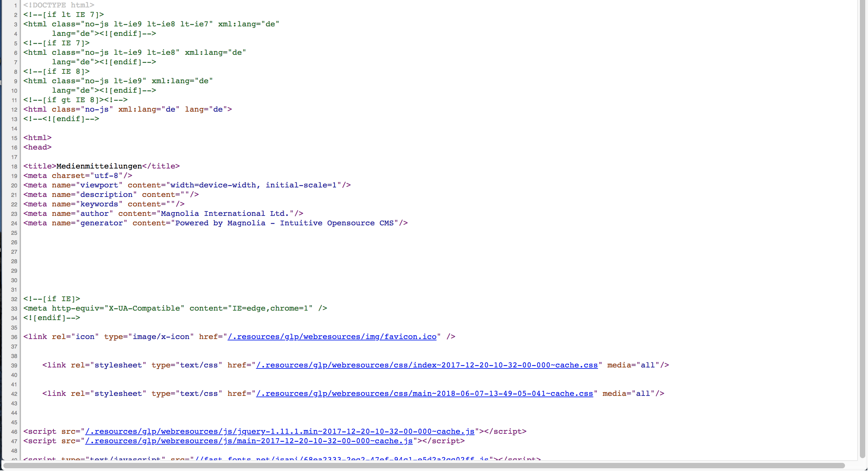Viewport: 868px width, 471px height.
Task: Click line number 36 in gutter
Action: (x=14, y=337)
